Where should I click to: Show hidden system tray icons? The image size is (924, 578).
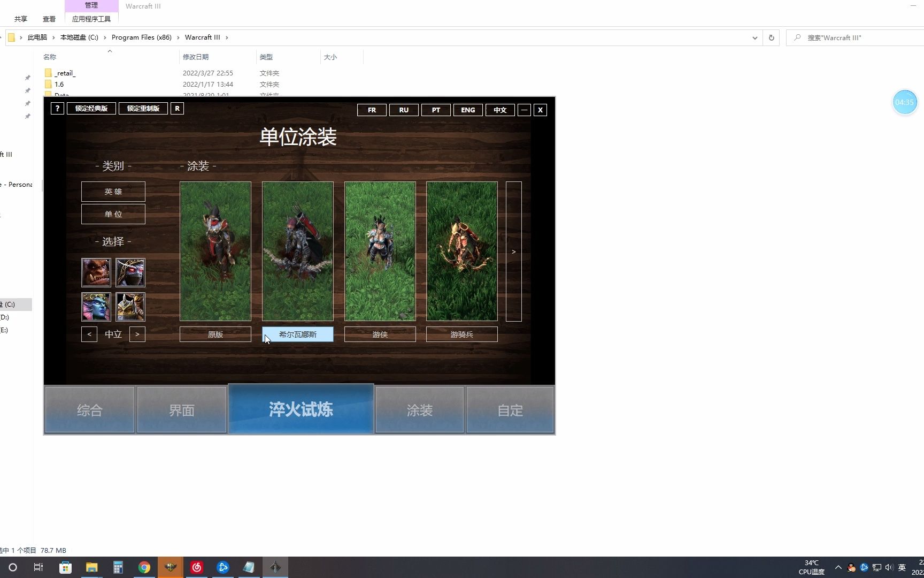tap(838, 567)
